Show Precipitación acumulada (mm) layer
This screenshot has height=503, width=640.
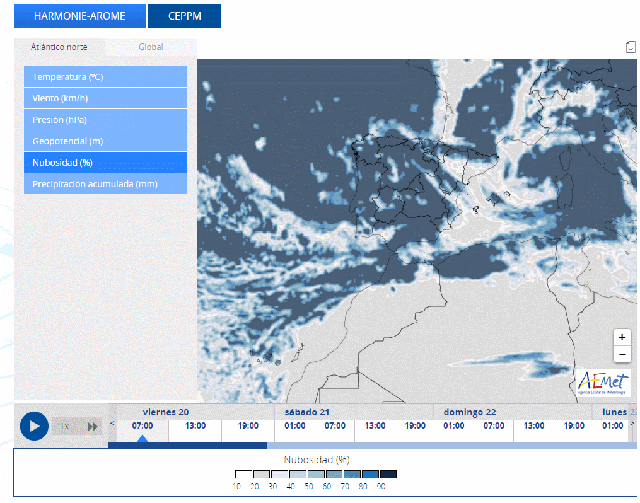[x=105, y=184]
